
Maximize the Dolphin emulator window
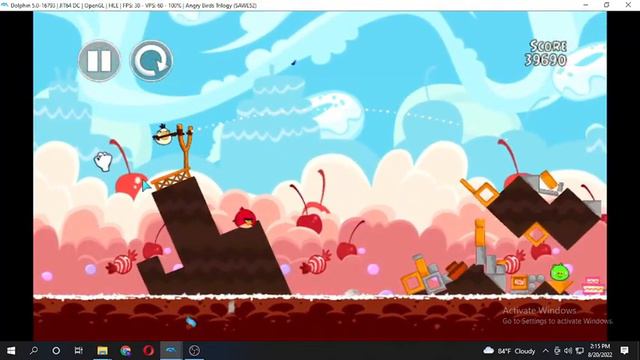pyautogui.click(x=607, y=5)
